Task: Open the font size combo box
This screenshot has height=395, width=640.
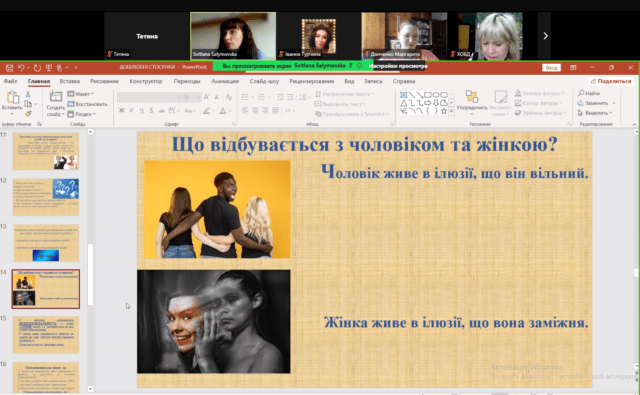Action: (191, 97)
